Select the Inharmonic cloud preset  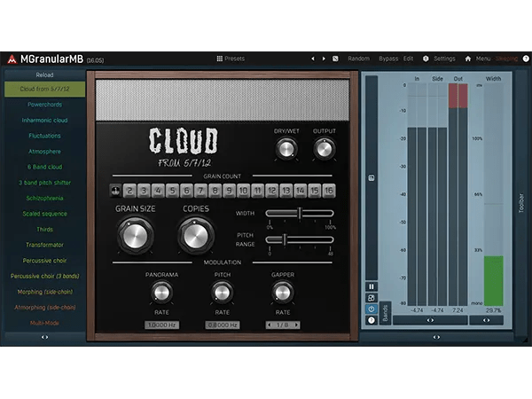(45, 120)
